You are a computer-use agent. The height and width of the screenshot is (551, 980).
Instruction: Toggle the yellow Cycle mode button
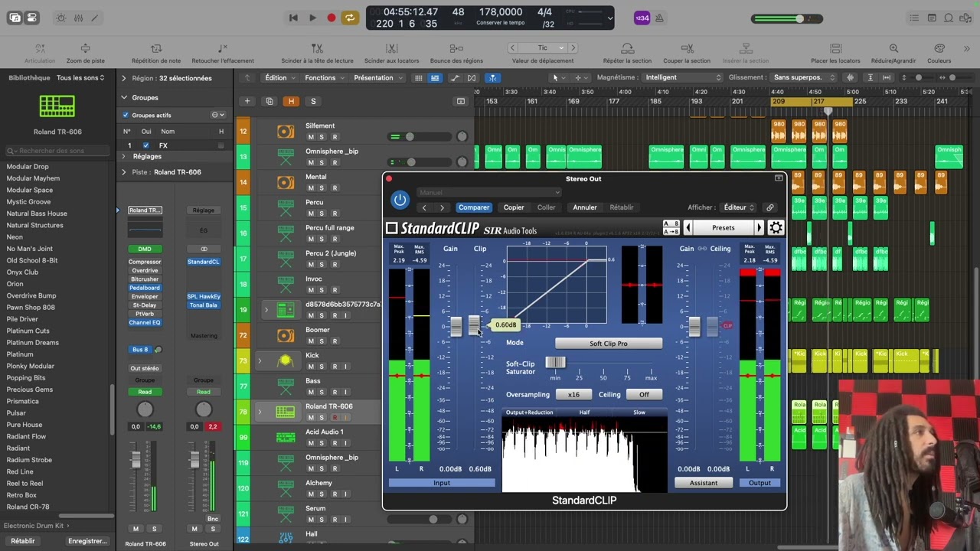pos(350,18)
